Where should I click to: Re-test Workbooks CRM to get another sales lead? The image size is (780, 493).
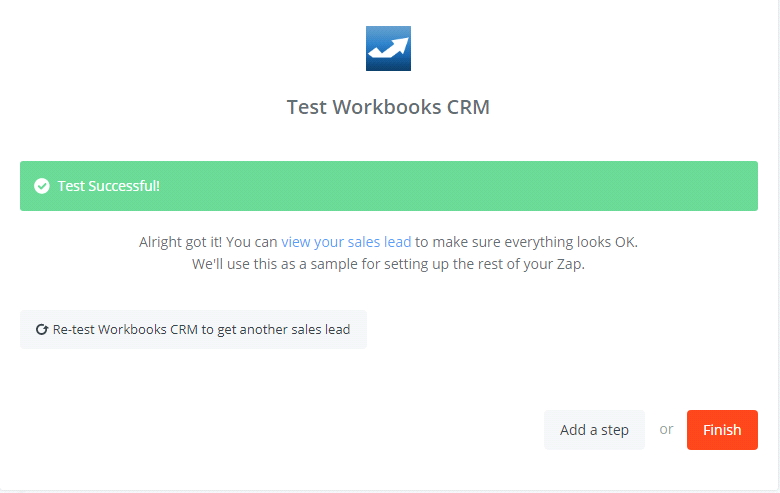tap(193, 329)
